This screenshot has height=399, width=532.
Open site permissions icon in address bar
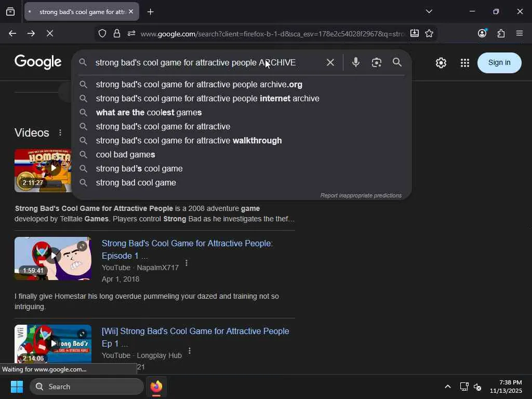(x=131, y=33)
